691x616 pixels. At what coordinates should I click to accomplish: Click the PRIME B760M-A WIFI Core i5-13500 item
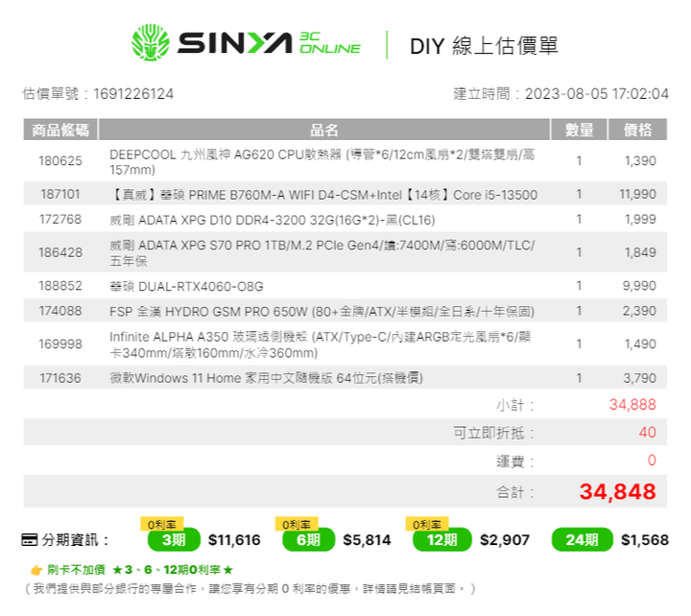pos(323,195)
